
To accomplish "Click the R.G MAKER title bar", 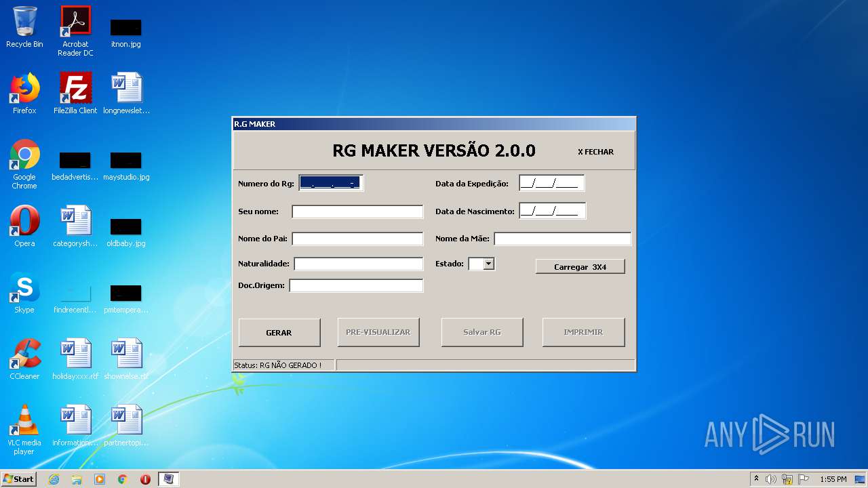I will [434, 124].
